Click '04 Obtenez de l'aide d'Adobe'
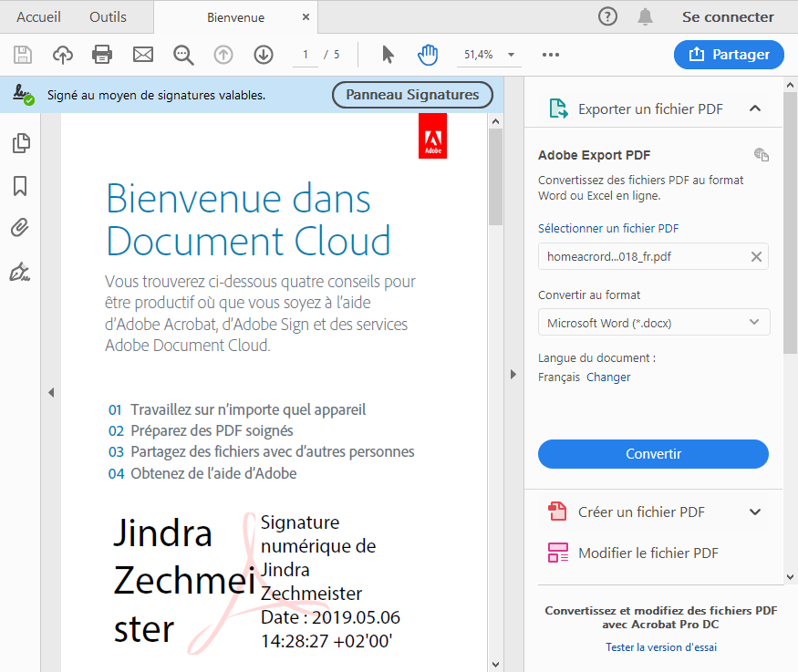Viewport: 798px width, 672px height. pos(202,473)
